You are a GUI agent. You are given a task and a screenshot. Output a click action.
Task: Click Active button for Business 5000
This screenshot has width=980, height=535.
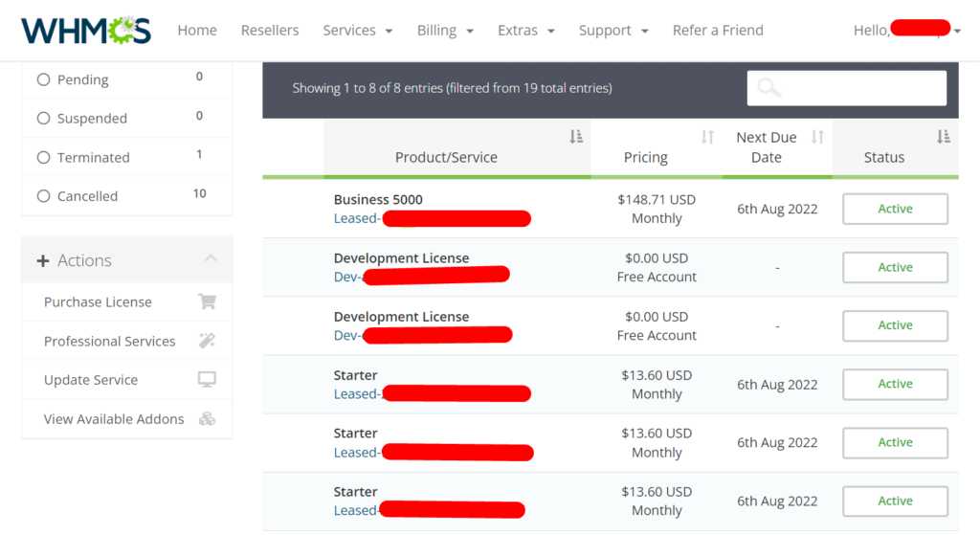[895, 209]
